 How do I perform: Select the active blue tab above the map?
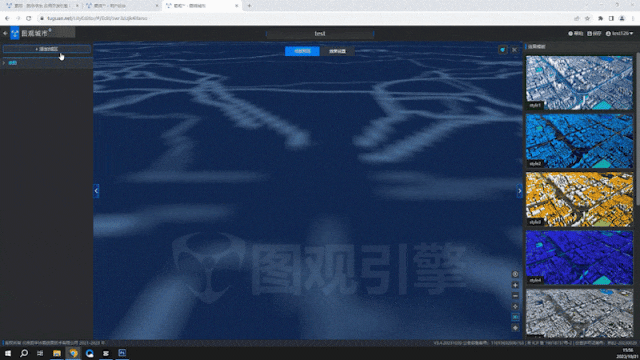coord(302,51)
